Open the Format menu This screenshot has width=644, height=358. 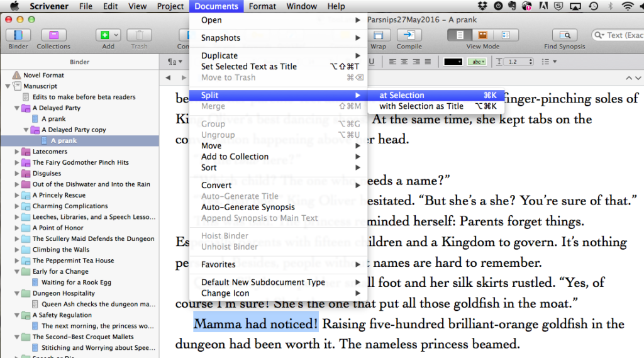tap(262, 6)
